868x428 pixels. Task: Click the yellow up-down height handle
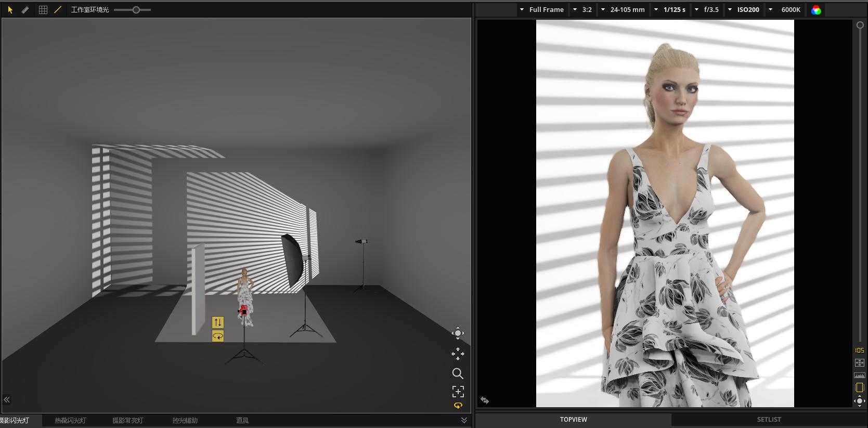pos(218,322)
